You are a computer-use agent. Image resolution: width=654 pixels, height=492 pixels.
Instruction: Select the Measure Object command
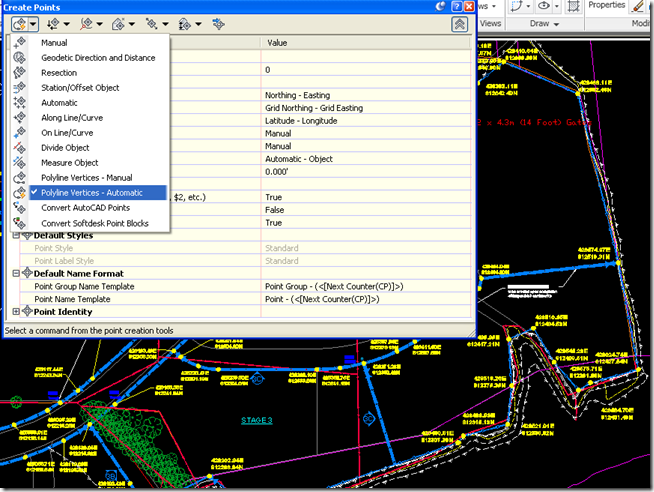click(70, 163)
